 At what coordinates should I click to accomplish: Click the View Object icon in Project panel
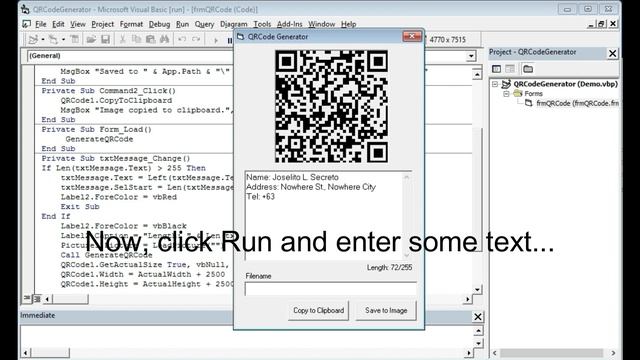click(x=510, y=69)
